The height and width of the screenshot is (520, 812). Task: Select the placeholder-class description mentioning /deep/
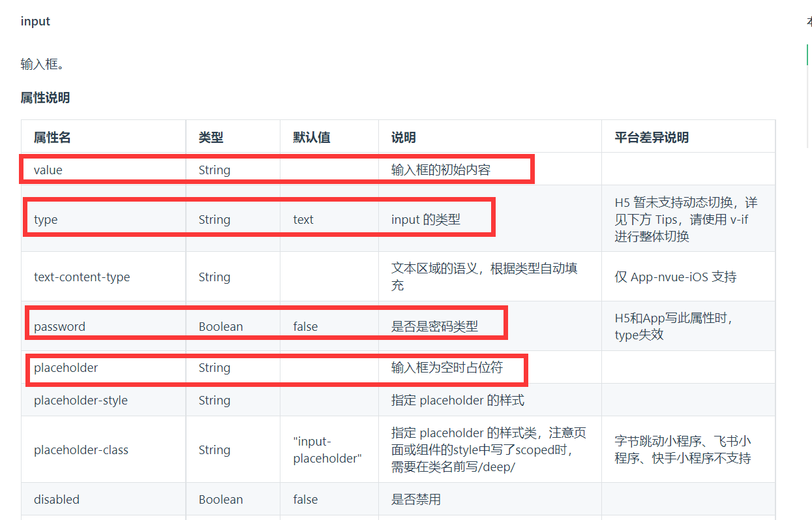[x=489, y=450]
